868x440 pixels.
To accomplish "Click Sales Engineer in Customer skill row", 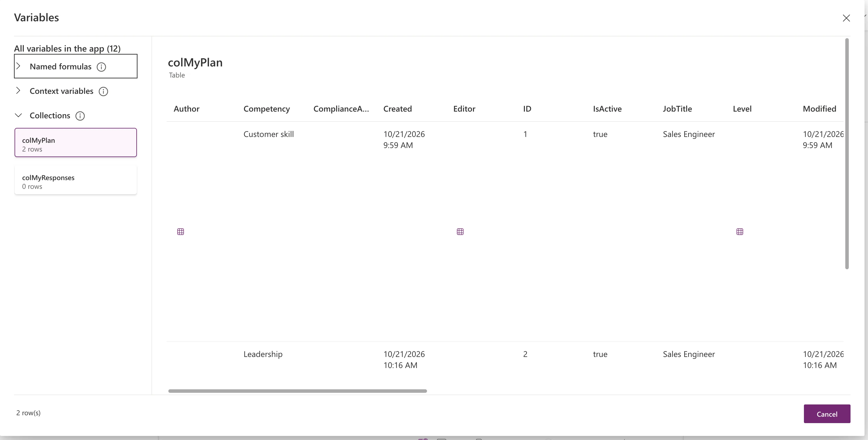I will point(689,134).
